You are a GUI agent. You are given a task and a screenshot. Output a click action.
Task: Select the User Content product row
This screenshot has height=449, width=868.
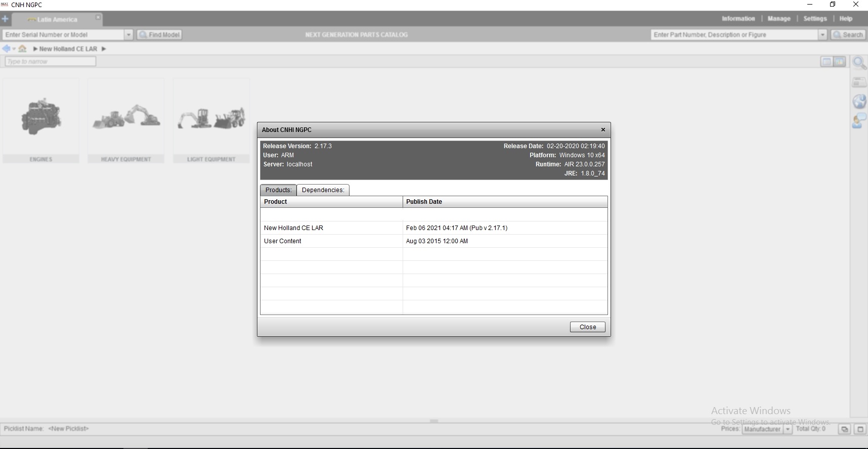434,241
